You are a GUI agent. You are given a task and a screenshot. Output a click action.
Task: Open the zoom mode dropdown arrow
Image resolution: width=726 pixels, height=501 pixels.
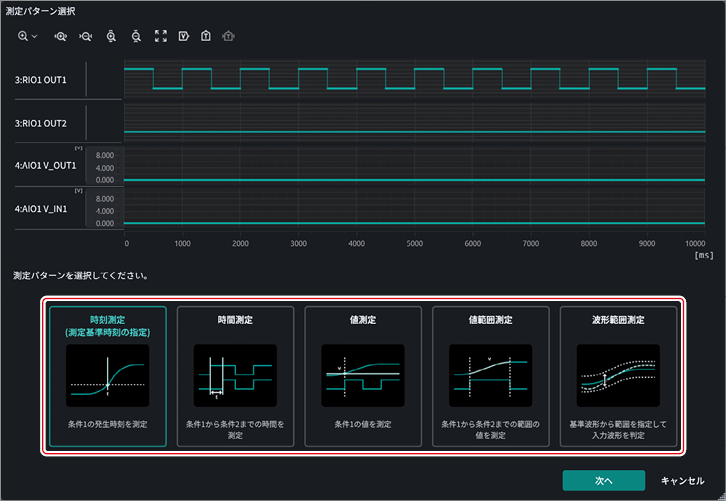35,36
